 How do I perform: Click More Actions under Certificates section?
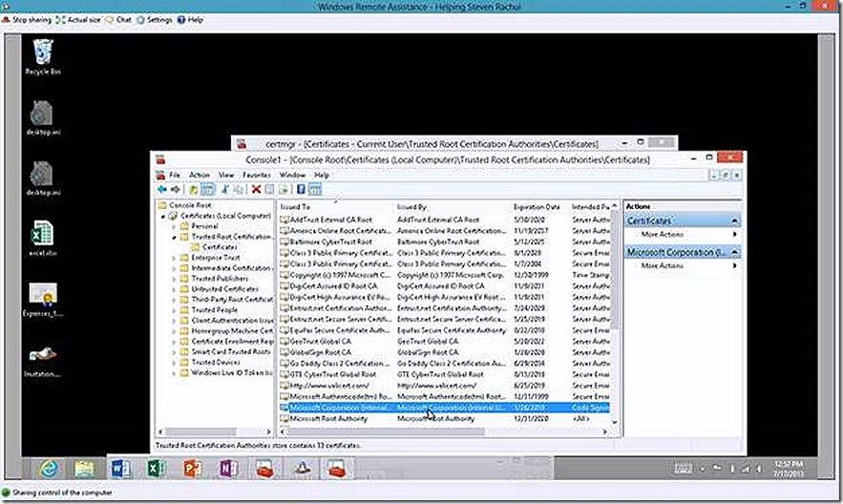click(x=663, y=234)
